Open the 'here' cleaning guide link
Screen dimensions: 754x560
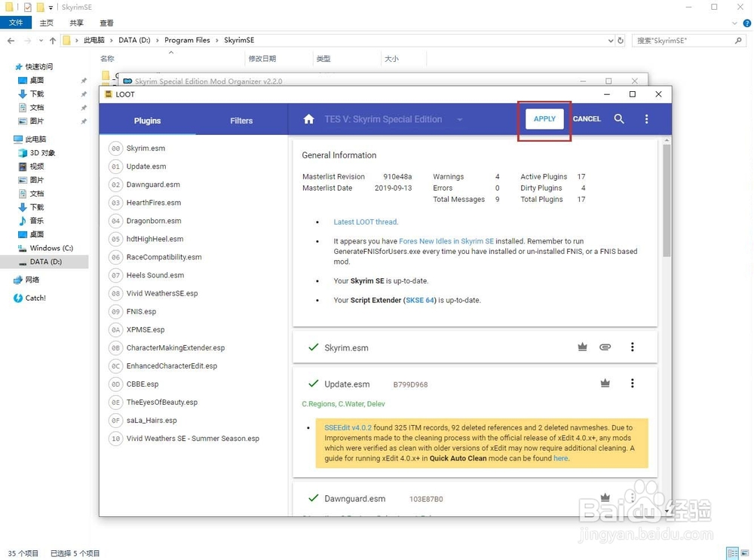tap(561, 458)
